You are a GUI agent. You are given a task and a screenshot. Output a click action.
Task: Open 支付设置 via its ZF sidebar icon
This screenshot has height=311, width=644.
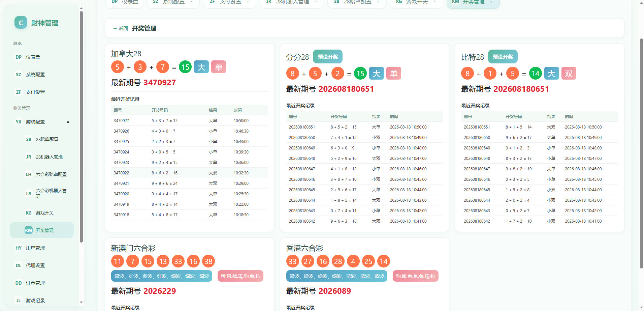(19, 92)
